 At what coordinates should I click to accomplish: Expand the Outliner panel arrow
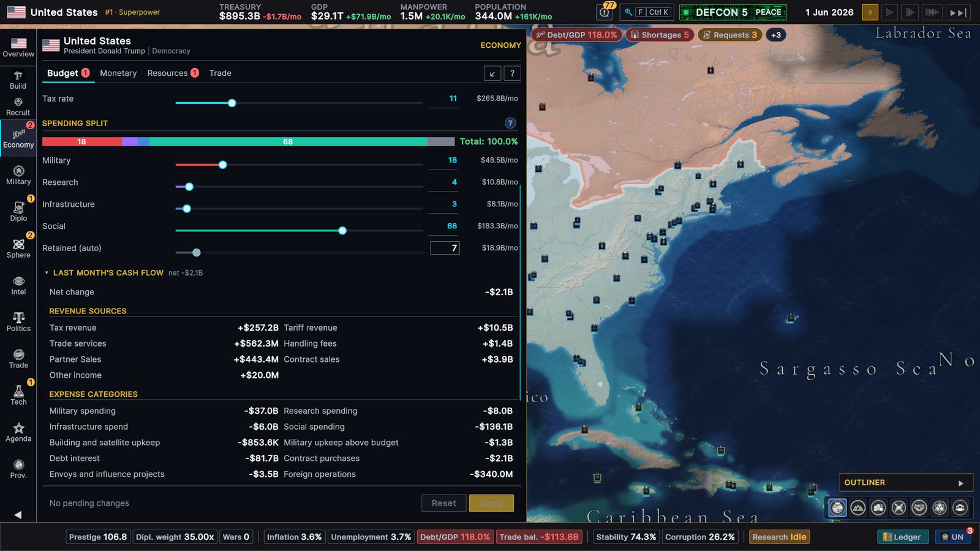(960, 483)
